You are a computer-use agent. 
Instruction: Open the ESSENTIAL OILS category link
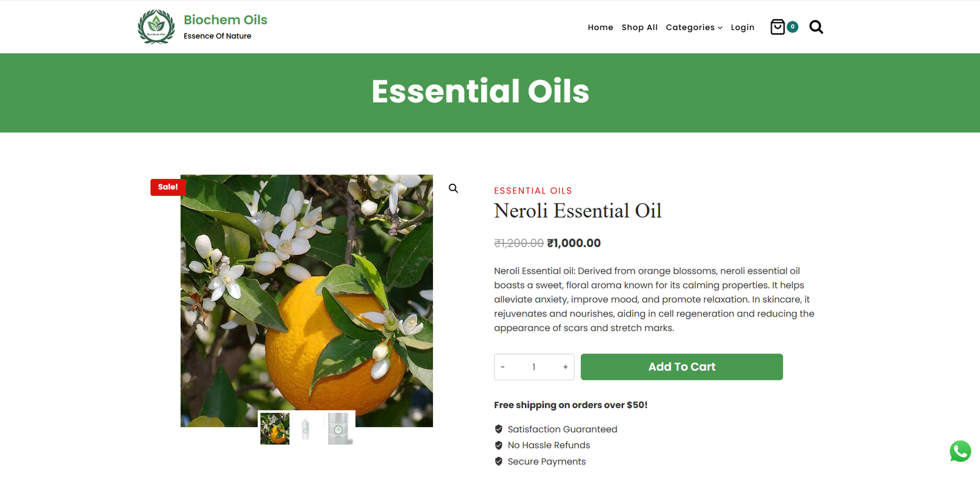point(533,190)
